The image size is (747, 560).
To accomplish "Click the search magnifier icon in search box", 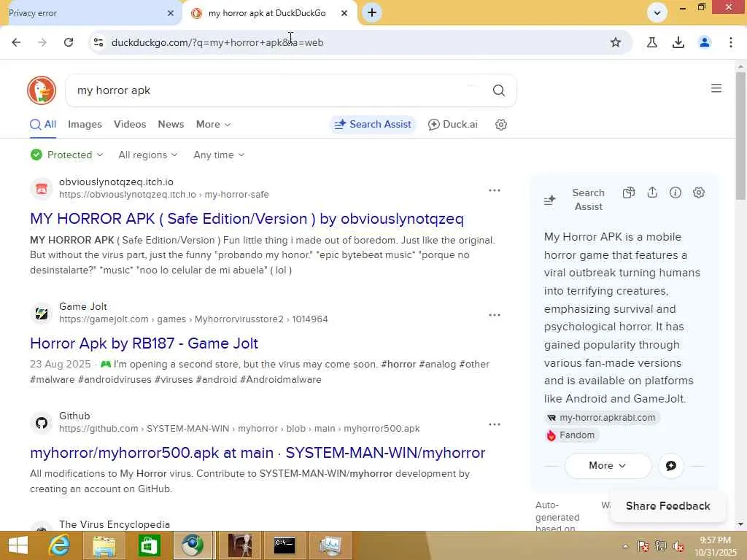I will coord(499,90).
